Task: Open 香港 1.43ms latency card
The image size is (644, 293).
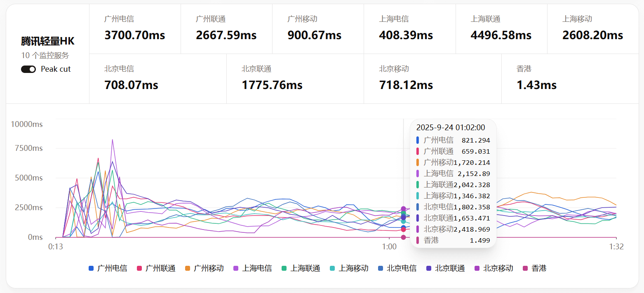Action: [x=570, y=78]
